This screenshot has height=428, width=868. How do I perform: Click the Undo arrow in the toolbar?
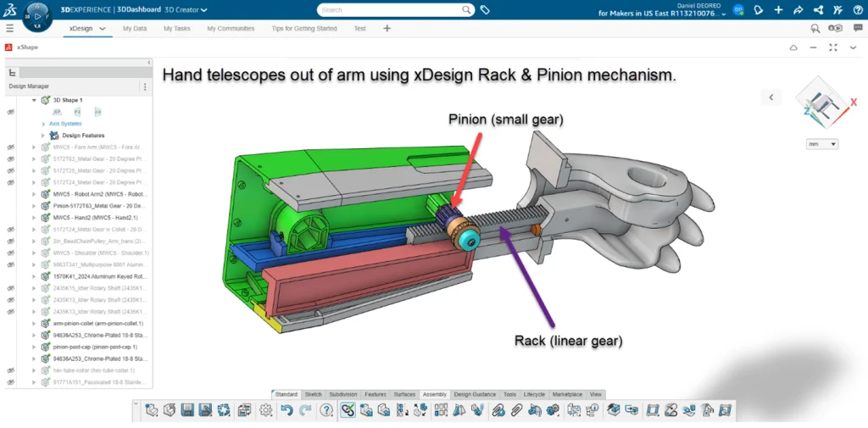(287, 410)
